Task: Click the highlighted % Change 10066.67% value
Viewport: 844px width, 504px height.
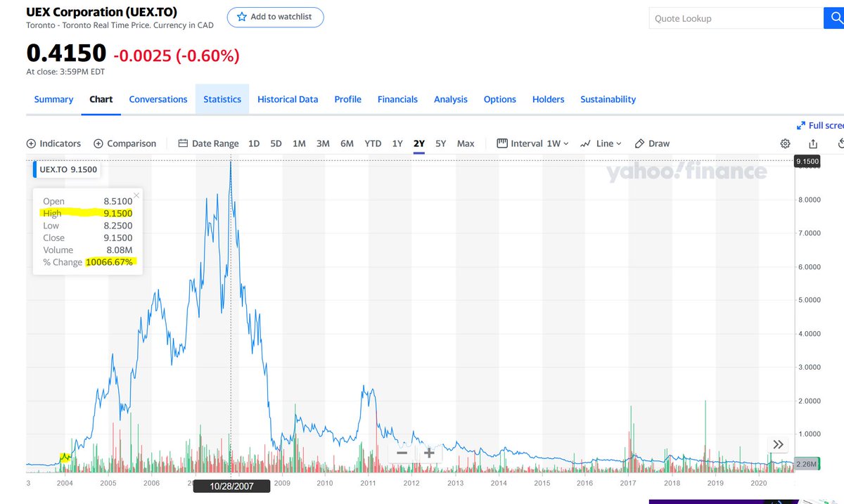Action: (109, 262)
